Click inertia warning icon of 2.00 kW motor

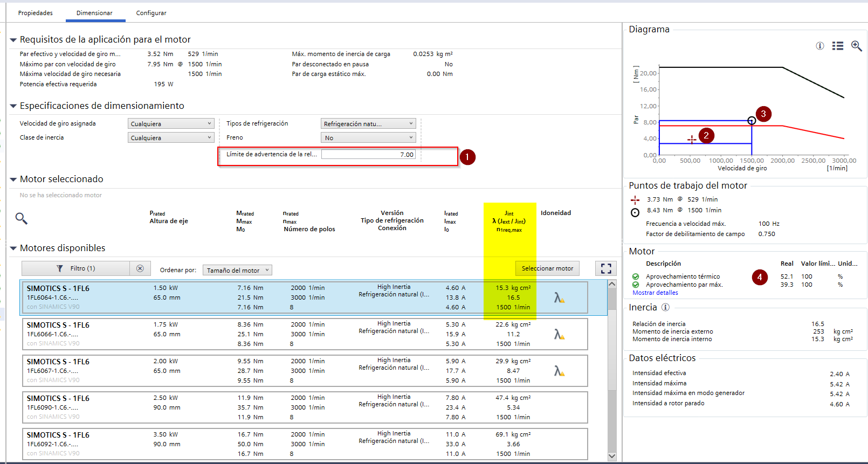559,371
